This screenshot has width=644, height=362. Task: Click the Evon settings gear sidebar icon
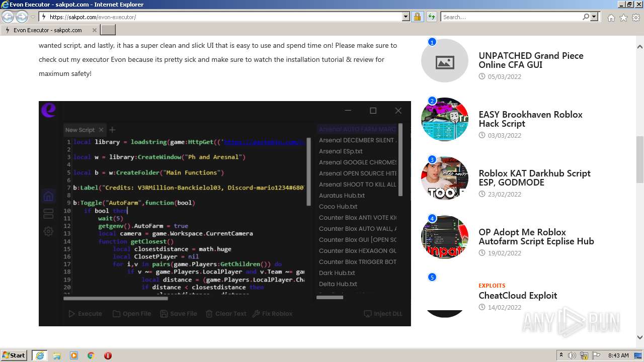point(48,231)
